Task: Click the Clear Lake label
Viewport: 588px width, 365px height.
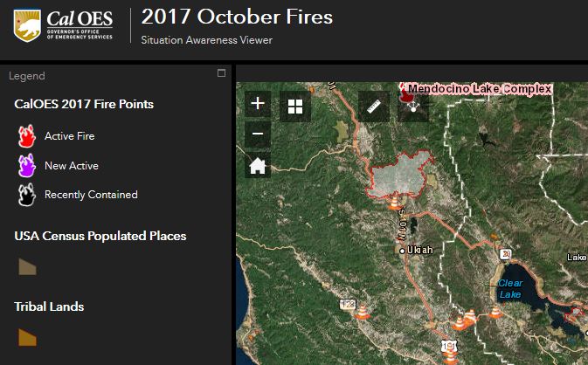Action: (x=510, y=288)
